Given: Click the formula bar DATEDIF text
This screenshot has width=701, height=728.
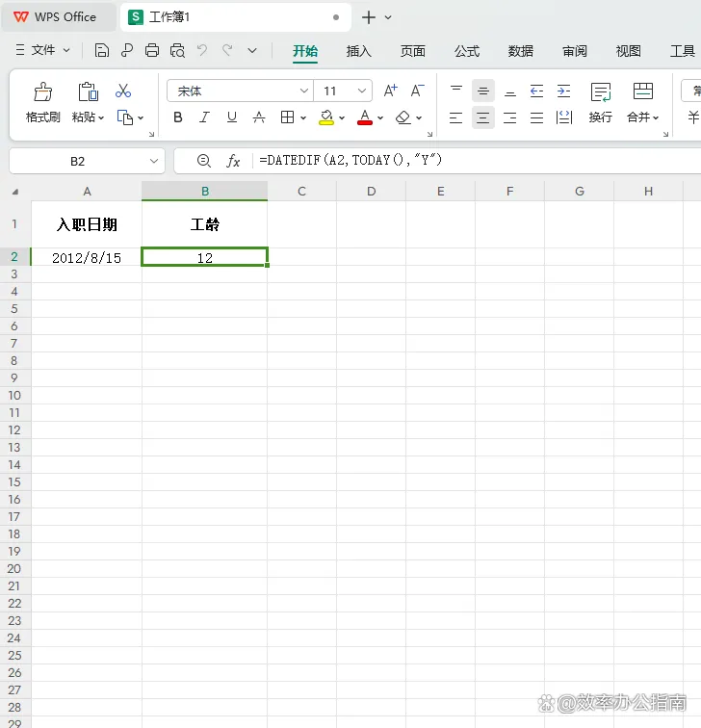Looking at the screenshot, I should coord(350,160).
